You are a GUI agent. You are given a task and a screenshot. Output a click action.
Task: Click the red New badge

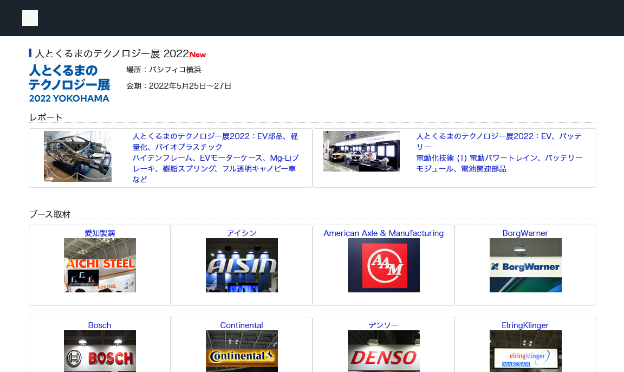point(198,55)
